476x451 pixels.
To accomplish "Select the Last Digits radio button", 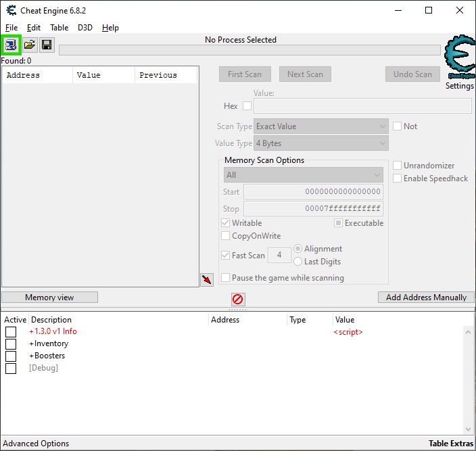I will click(x=297, y=261).
